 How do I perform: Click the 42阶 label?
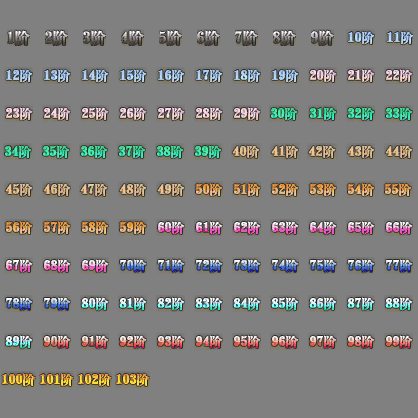322,152
